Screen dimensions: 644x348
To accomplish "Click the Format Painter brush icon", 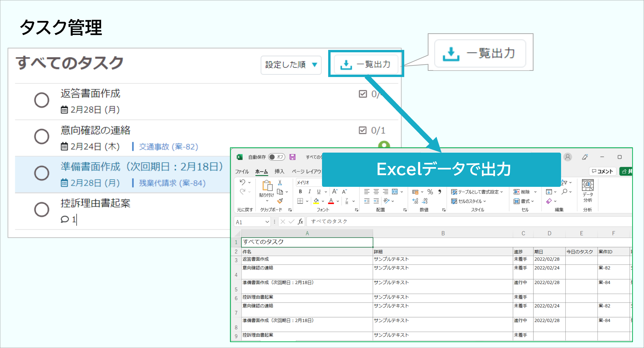I will 280,201.
